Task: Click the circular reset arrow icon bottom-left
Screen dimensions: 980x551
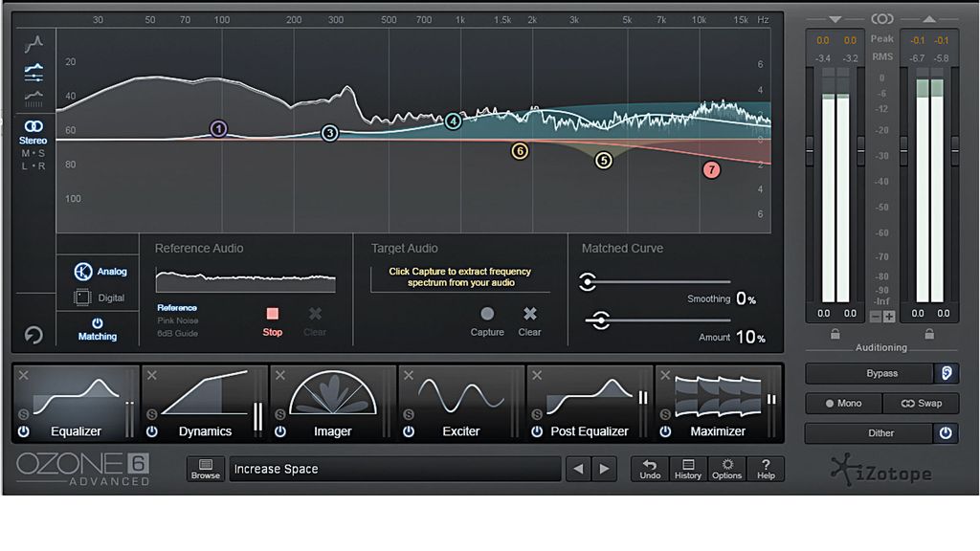Action: point(33,335)
